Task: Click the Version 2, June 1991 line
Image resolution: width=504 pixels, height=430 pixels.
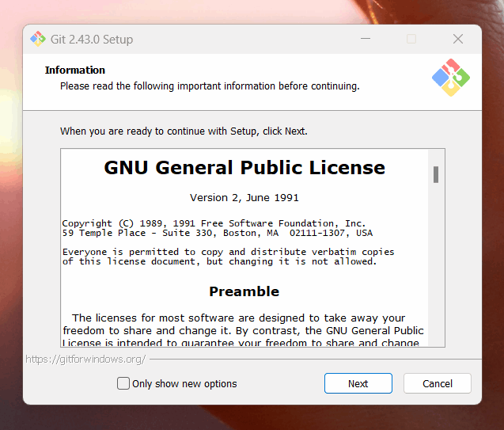Action: (244, 197)
